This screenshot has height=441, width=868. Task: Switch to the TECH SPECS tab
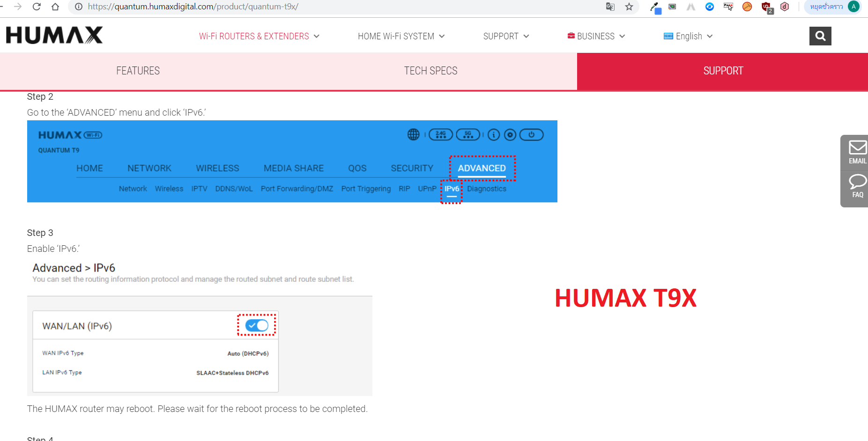(431, 71)
